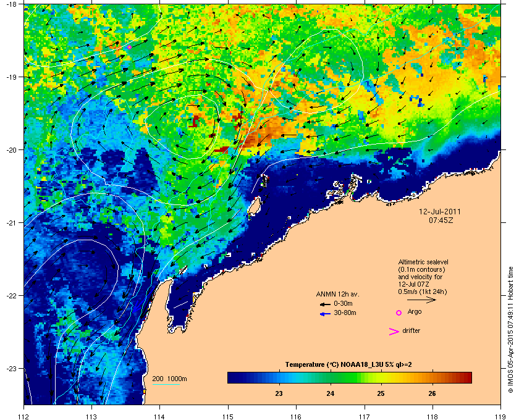Click the magenta drifter legend symbol
519x420 pixels.
[394, 332]
